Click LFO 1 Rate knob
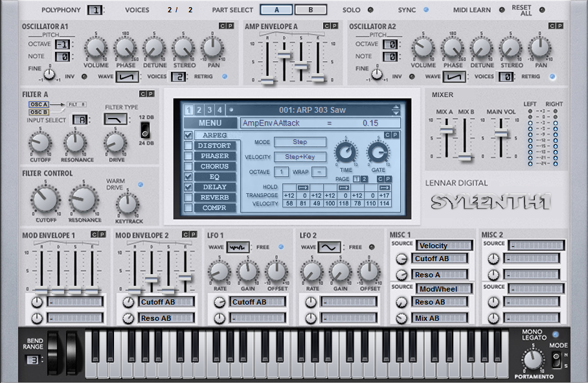 coord(220,272)
